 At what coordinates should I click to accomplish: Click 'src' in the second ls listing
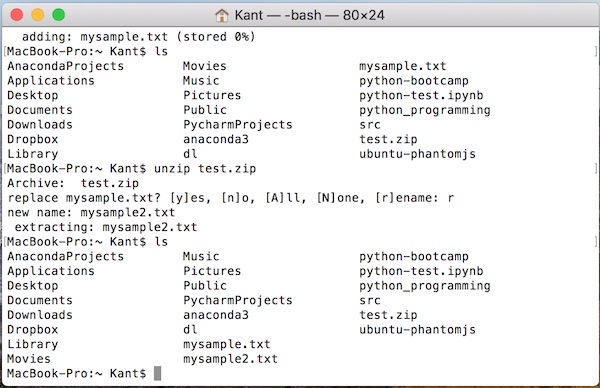[370, 300]
